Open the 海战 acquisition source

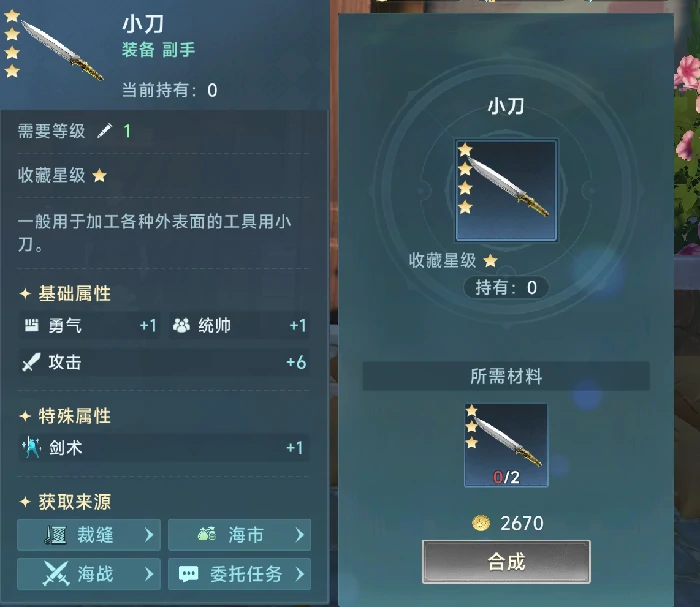coord(89,574)
